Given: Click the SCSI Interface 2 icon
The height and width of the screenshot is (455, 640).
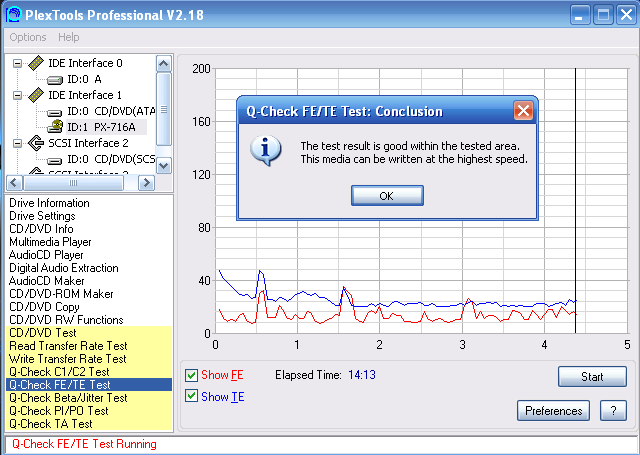Looking at the screenshot, I should coord(36,143).
